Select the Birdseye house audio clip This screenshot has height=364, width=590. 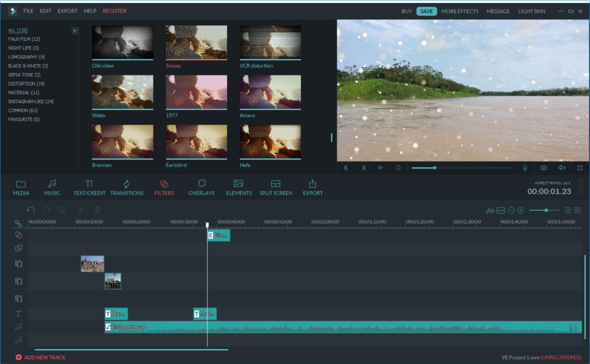(343, 327)
